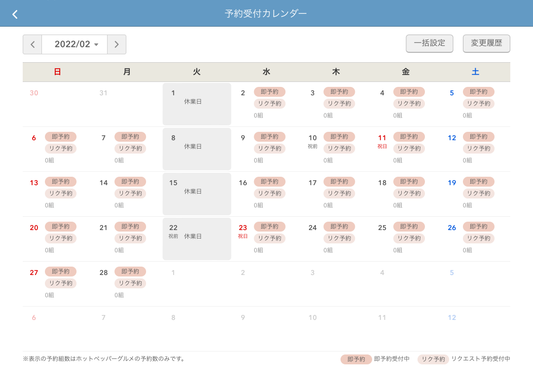Click the リク予約 badge in the legend
This screenshot has height=392, width=533.
point(433,359)
